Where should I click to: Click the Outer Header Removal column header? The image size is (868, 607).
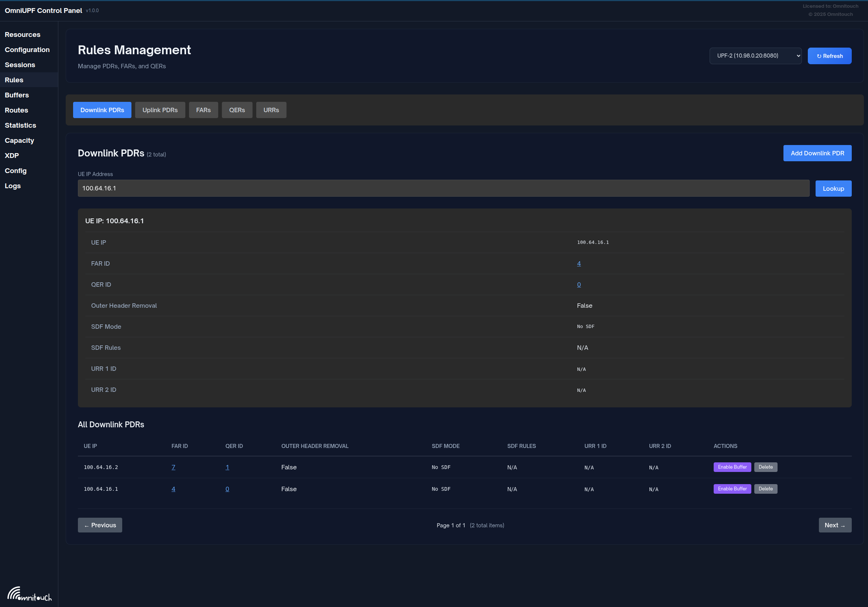coord(315,446)
